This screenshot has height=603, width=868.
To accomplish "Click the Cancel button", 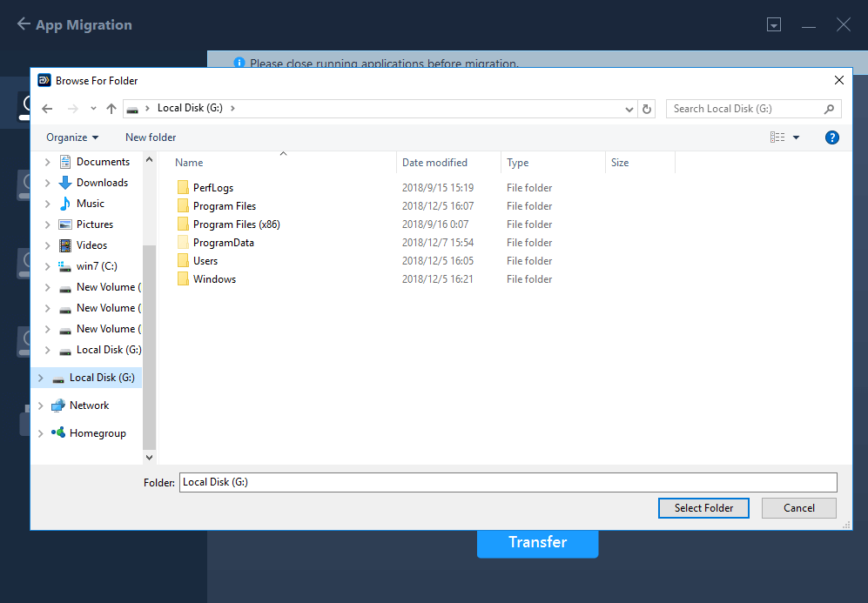I will (x=799, y=508).
